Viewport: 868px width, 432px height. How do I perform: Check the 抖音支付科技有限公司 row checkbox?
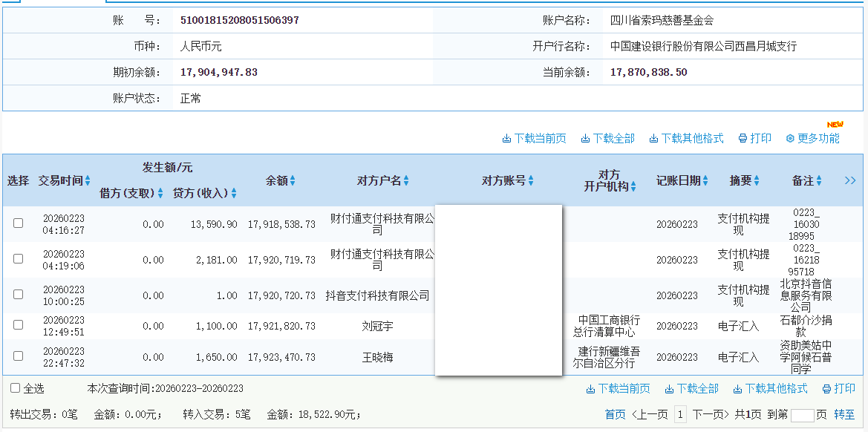tap(18, 294)
